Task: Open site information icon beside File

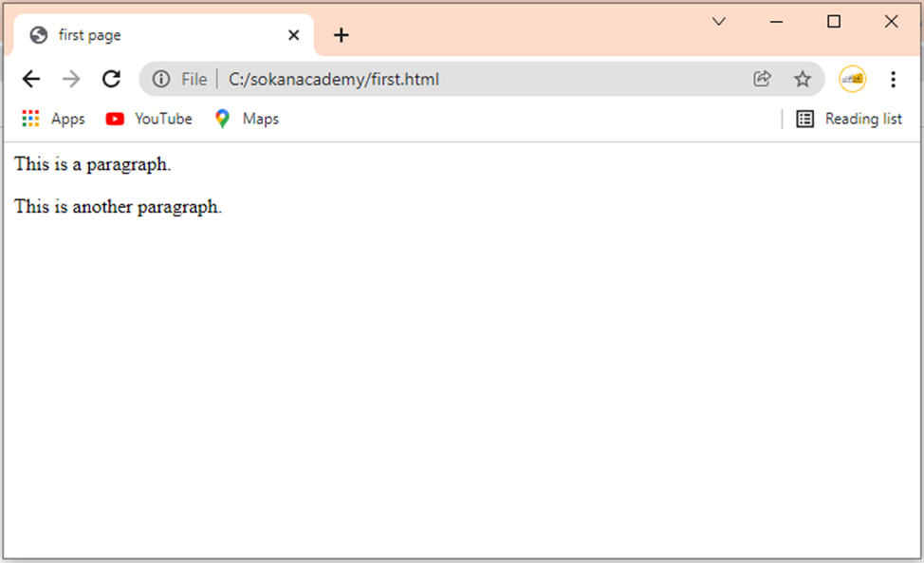Action: click(161, 79)
